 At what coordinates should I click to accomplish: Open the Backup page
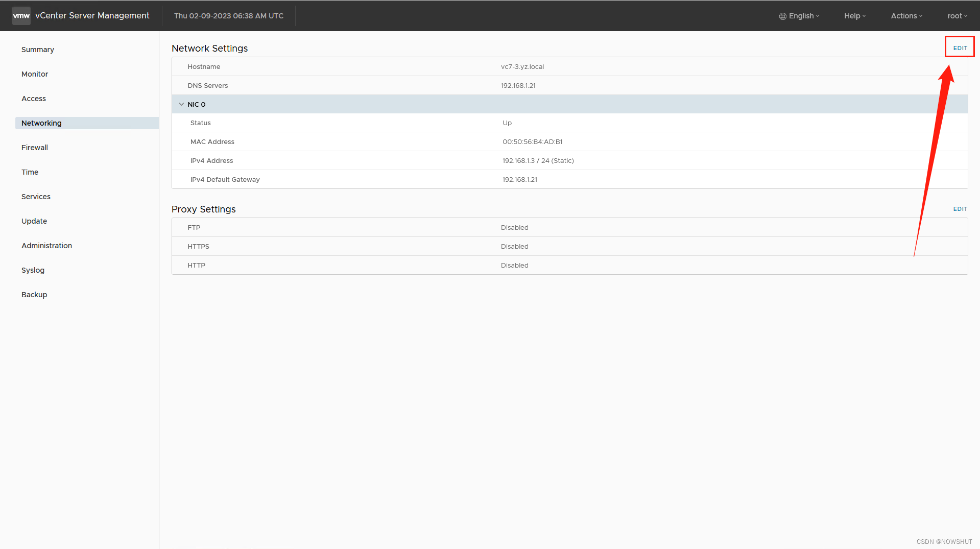pyautogui.click(x=34, y=295)
